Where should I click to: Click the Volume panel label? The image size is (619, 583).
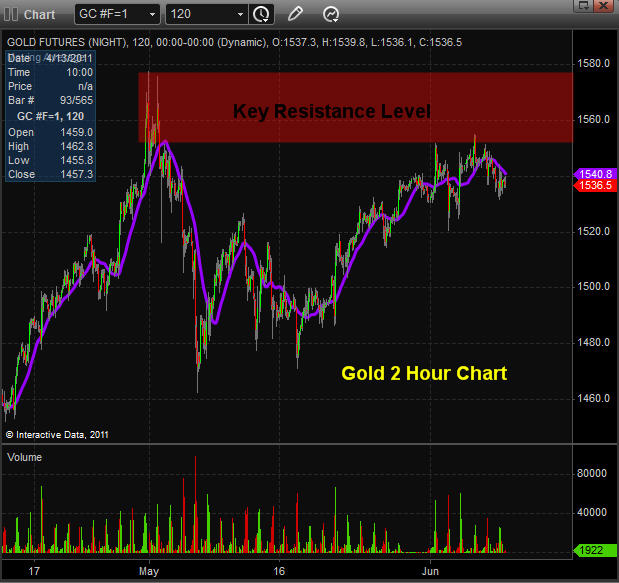[x=27, y=456]
